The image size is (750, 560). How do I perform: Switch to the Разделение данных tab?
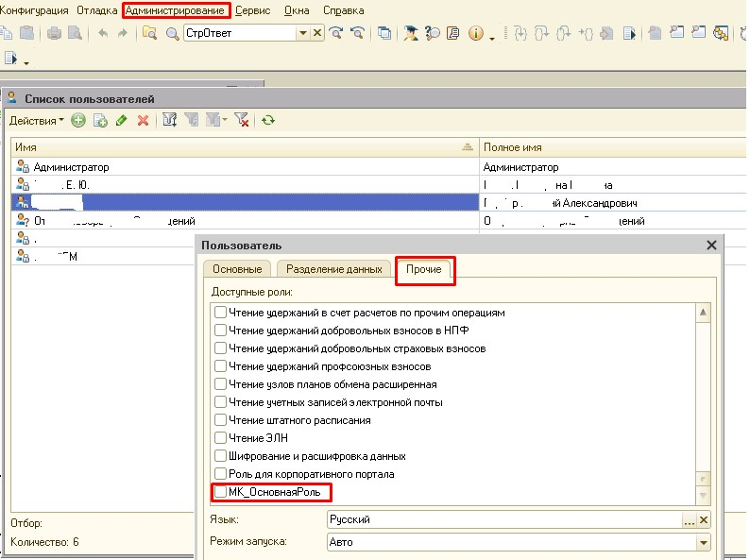point(334,269)
